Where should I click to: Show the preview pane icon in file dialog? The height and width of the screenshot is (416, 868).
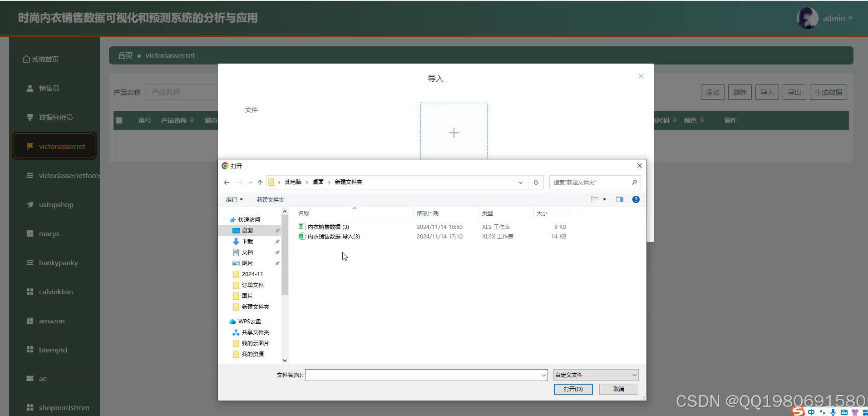pyautogui.click(x=619, y=199)
